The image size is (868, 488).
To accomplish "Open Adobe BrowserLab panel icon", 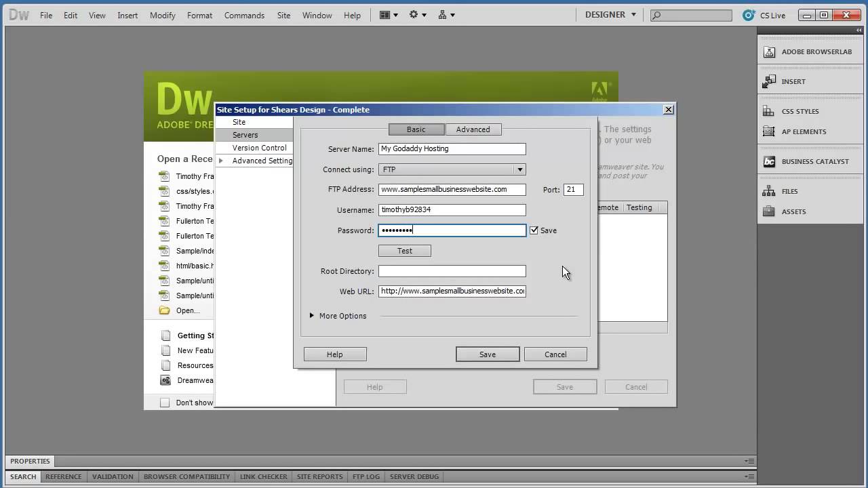I will click(769, 52).
